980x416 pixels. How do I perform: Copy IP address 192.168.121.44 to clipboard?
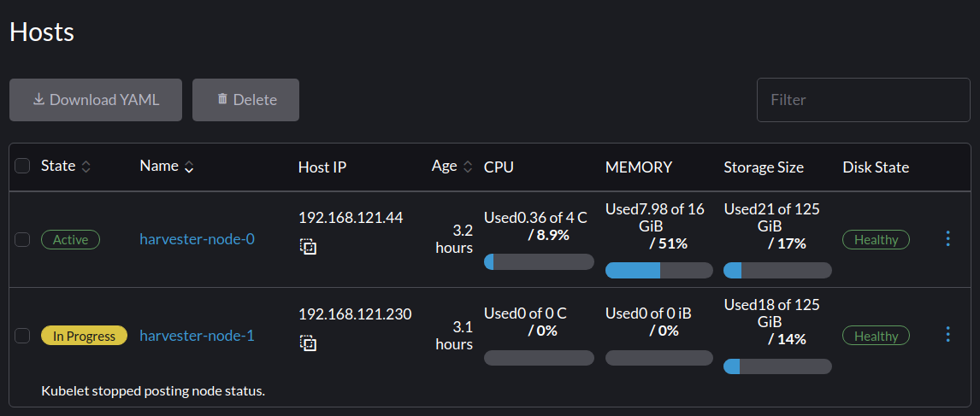click(x=308, y=247)
